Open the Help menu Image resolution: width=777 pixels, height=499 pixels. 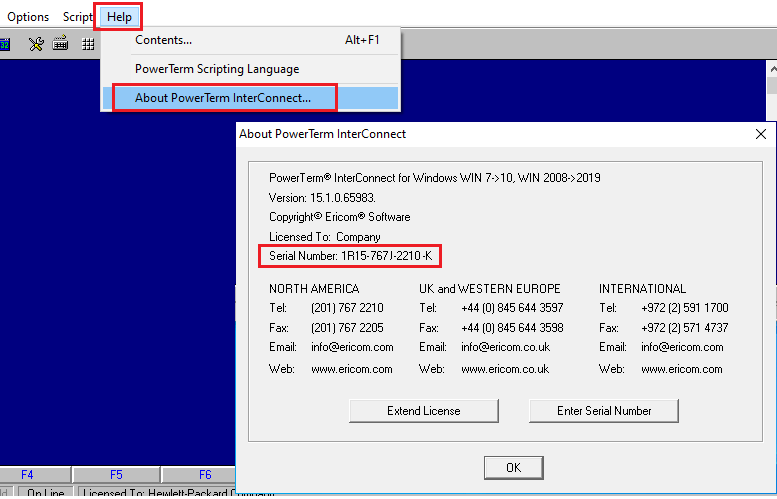click(119, 17)
